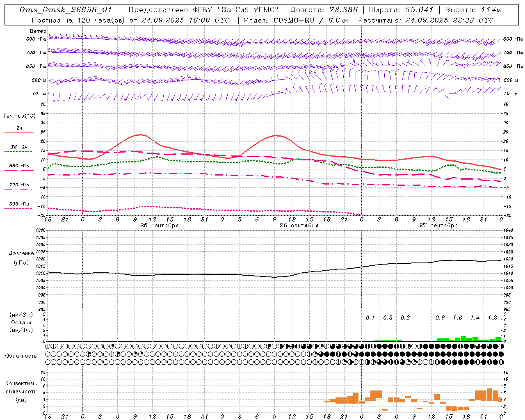Select the model label COSMO-RU / 6.6км

tap(311, 20)
